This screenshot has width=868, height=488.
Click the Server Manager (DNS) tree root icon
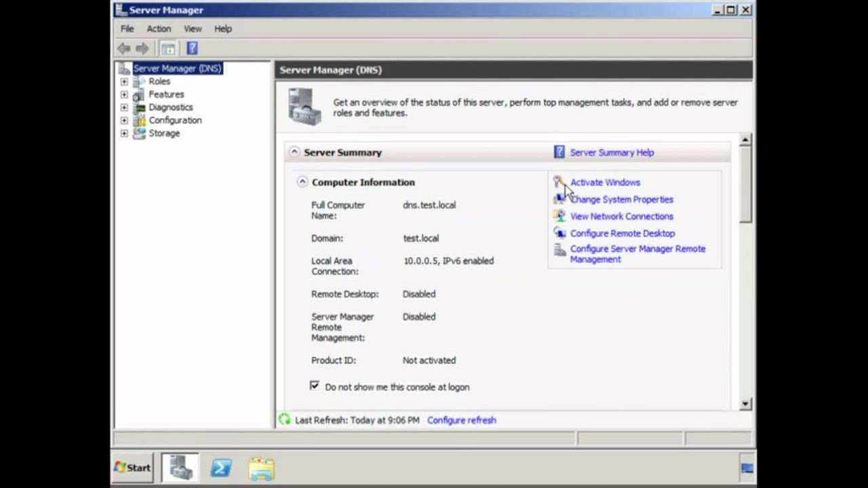124,68
